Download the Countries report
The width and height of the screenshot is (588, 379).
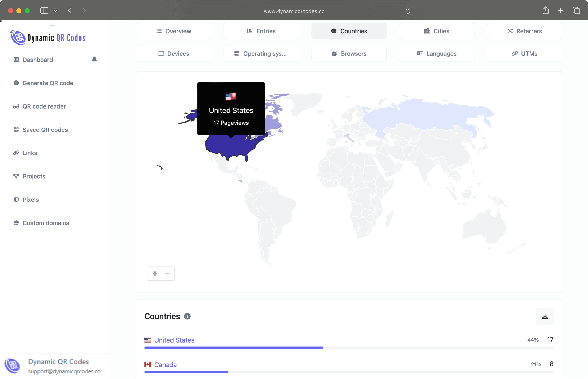(x=545, y=317)
